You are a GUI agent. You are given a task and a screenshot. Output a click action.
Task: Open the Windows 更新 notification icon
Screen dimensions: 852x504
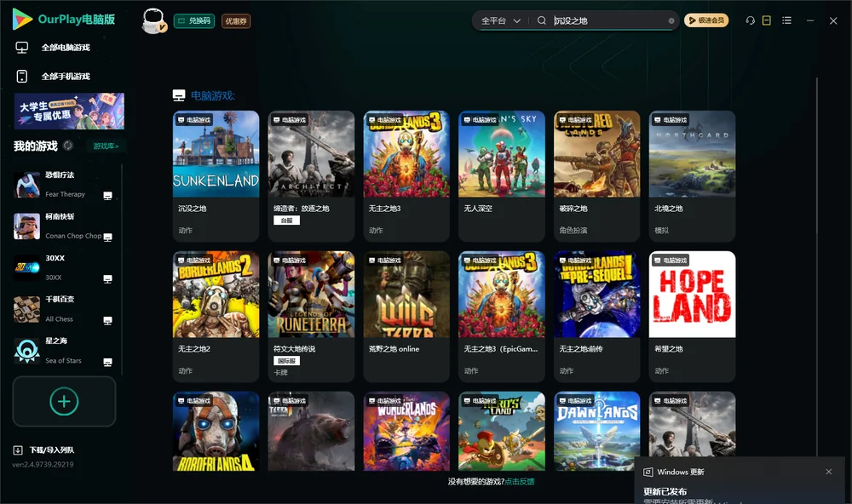(x=648, y=472)
